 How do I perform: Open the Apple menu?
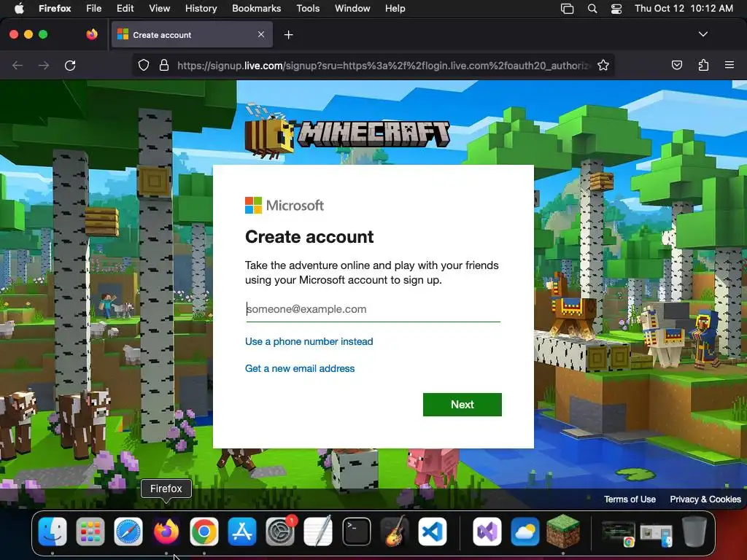pos(19,8)
